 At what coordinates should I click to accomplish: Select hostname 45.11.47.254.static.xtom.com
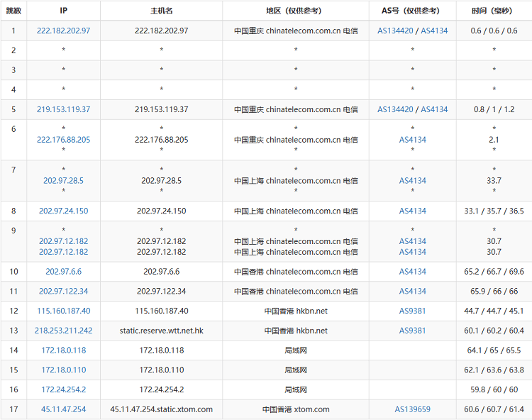click(162, 409)
